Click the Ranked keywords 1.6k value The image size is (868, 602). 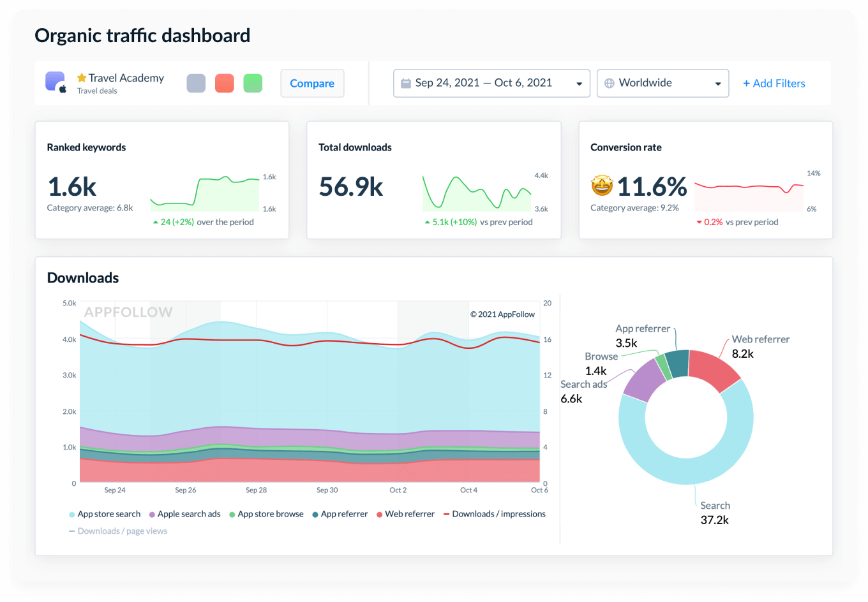click(x=72, y=187)
